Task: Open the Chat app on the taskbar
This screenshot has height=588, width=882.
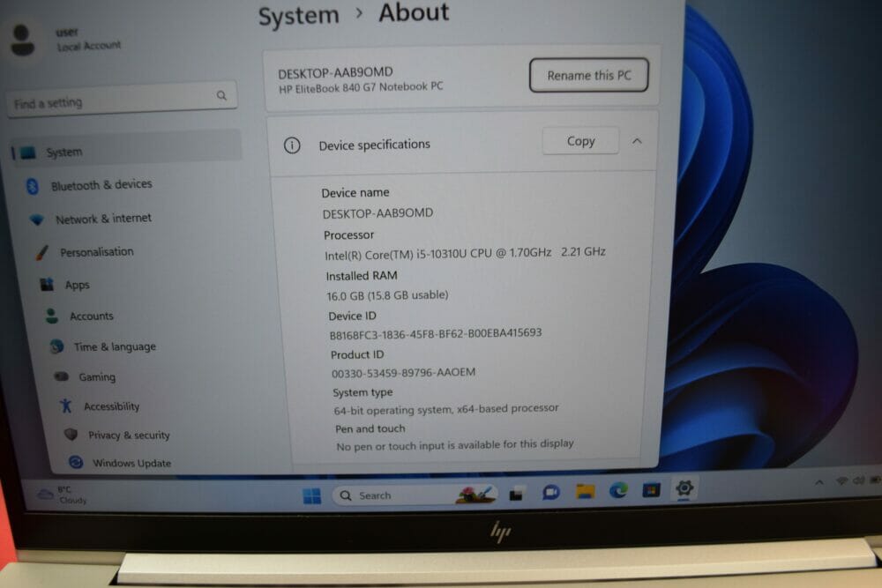Action: [550, 493]
